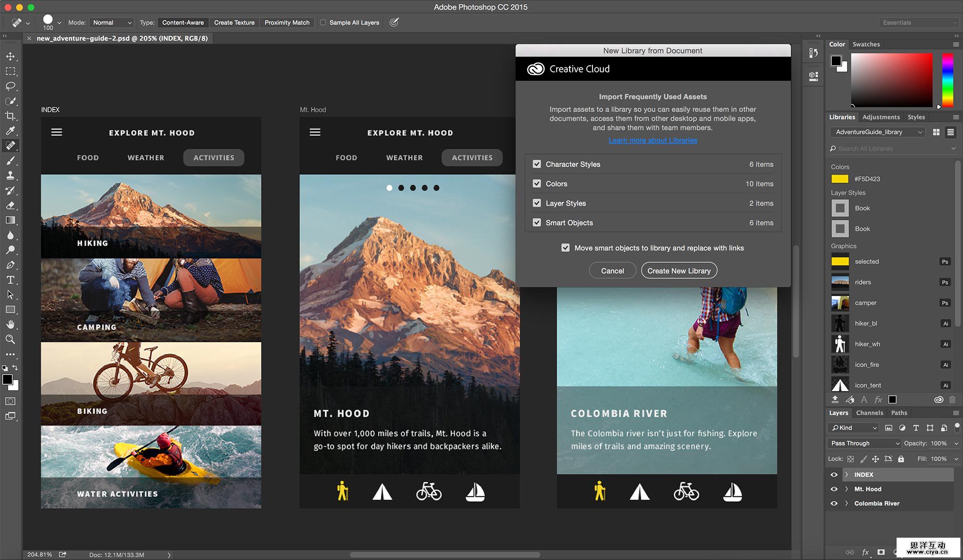963x560 pixels.
Task: Select the Zoom tool
Action: pyautogui.click(x=10, y=340)
